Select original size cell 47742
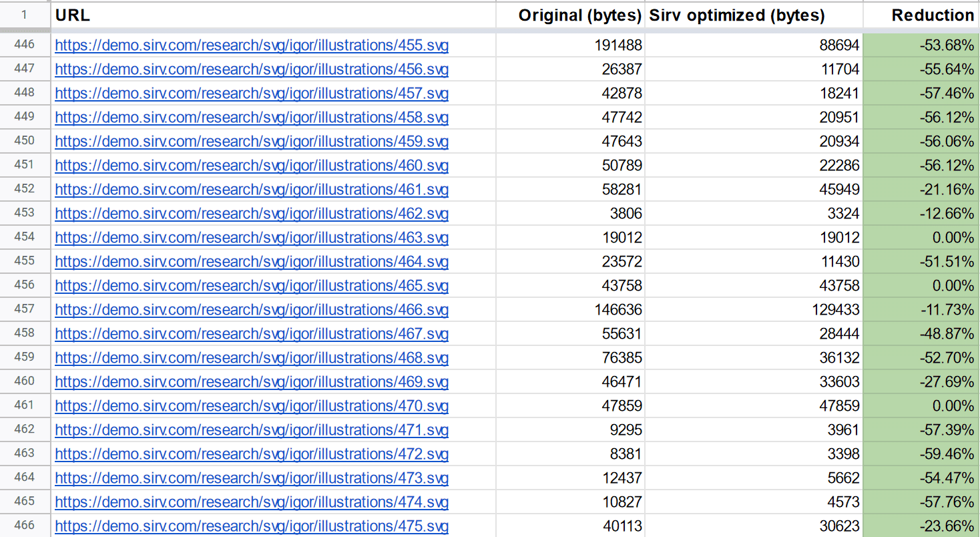The width and height of the screenshot is (980, 537). click(570, 118)
